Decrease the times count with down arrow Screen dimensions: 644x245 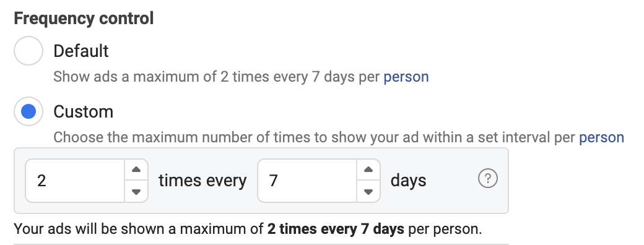tap(136, 191)
